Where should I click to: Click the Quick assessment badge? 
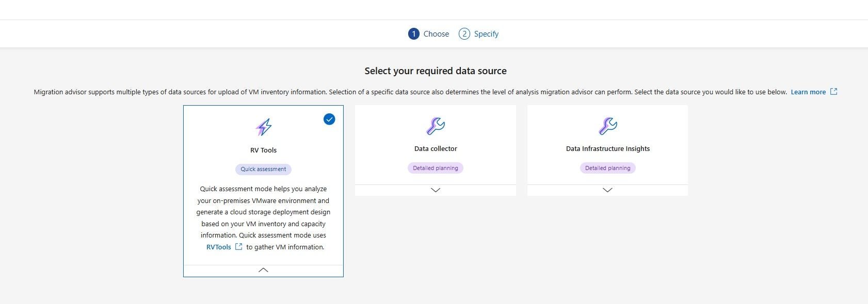[x=263, y=169]
